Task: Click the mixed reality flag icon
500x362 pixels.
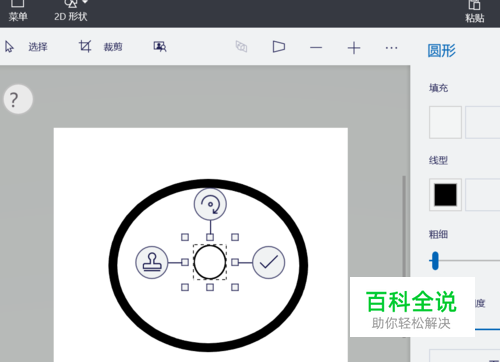Action: click(x=279, y=47)
